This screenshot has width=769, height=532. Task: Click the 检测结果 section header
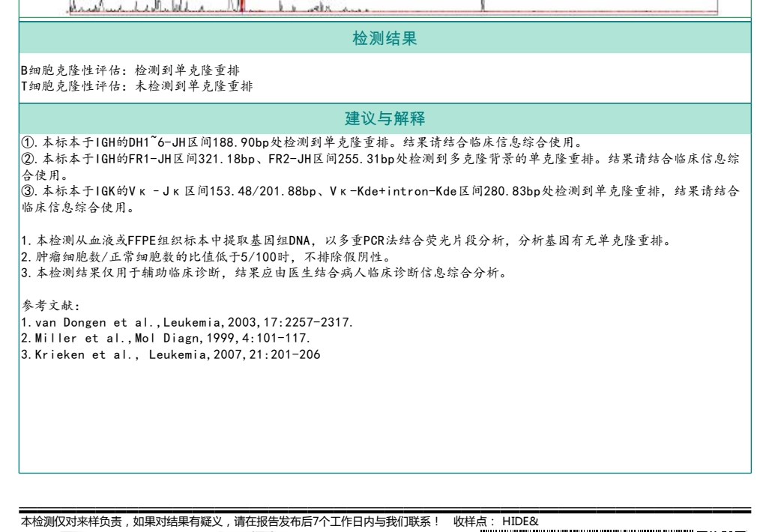(x=385, y=37)
